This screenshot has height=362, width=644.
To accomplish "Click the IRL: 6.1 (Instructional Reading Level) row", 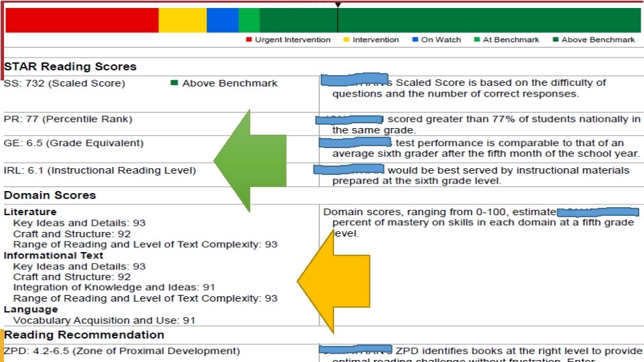I will [100, 170].
